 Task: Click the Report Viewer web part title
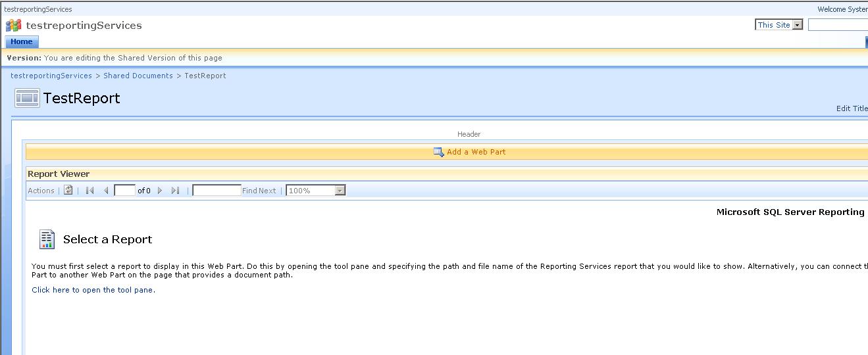[59, 174]
